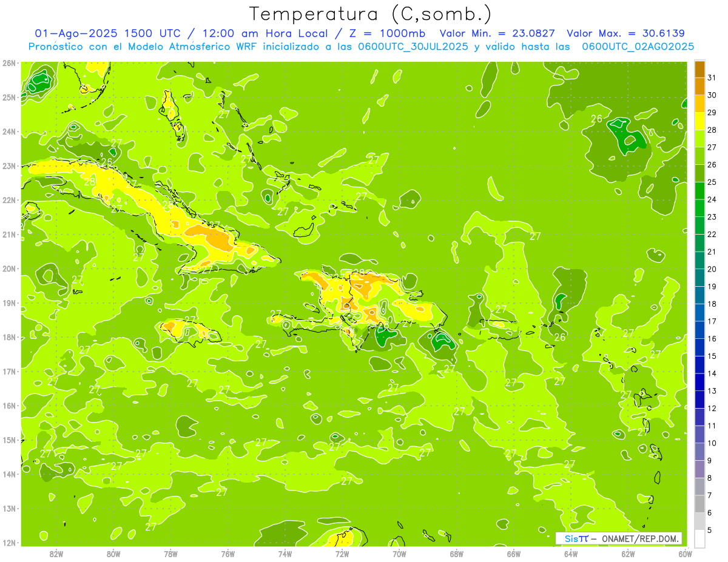Select the yellow legend swatch between 28 and 29

[x=699, y=121]
